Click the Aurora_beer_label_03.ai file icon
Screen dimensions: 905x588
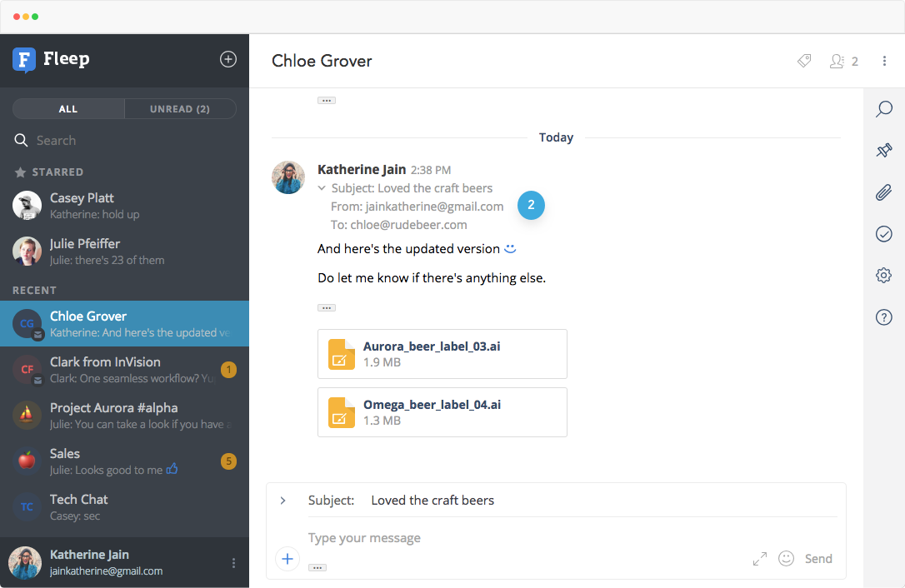coord(341,354)
